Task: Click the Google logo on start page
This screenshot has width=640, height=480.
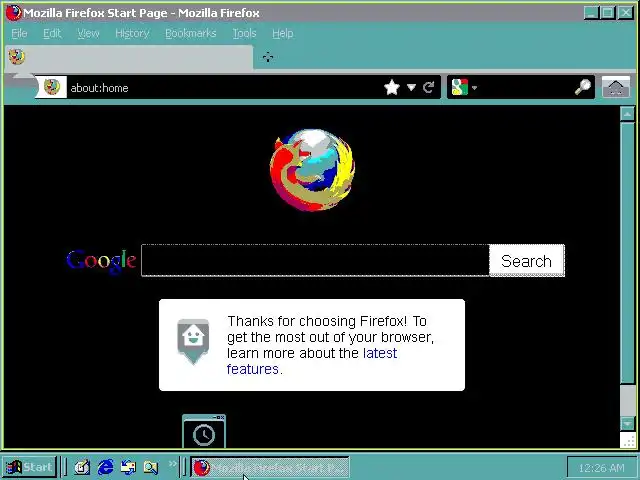Action: tap(101, 260)
